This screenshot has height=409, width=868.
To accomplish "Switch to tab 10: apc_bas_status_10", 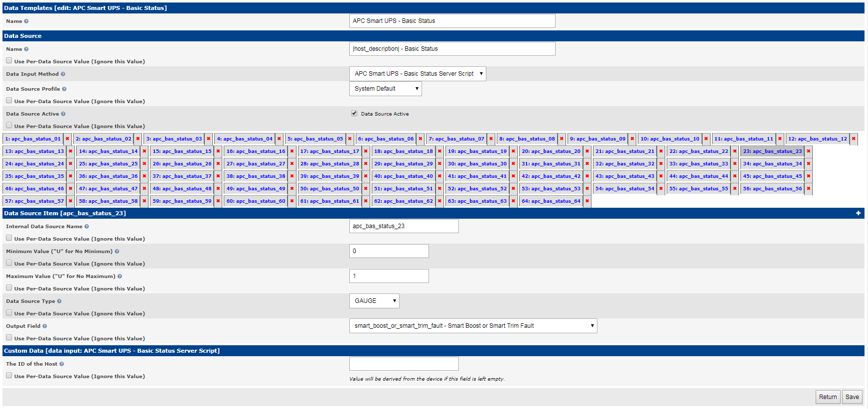I will point(670,139).
